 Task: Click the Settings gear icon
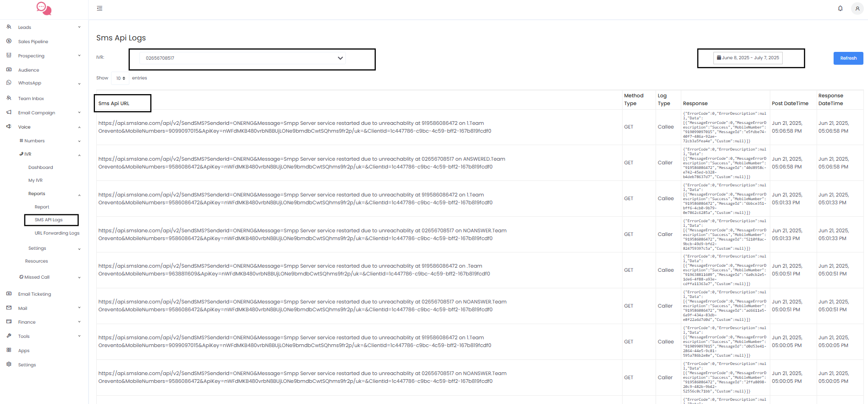[x=9, y=365]
